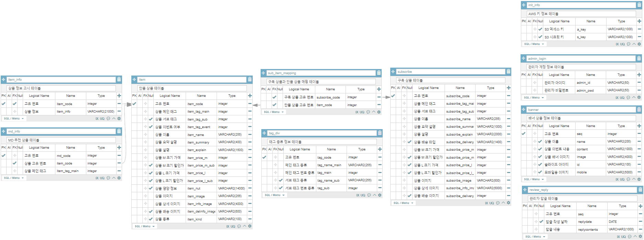The width and height of the screenshot is (644, 240).
Task: Collapse the md_info table with chevron
Action: click(114, 178)
